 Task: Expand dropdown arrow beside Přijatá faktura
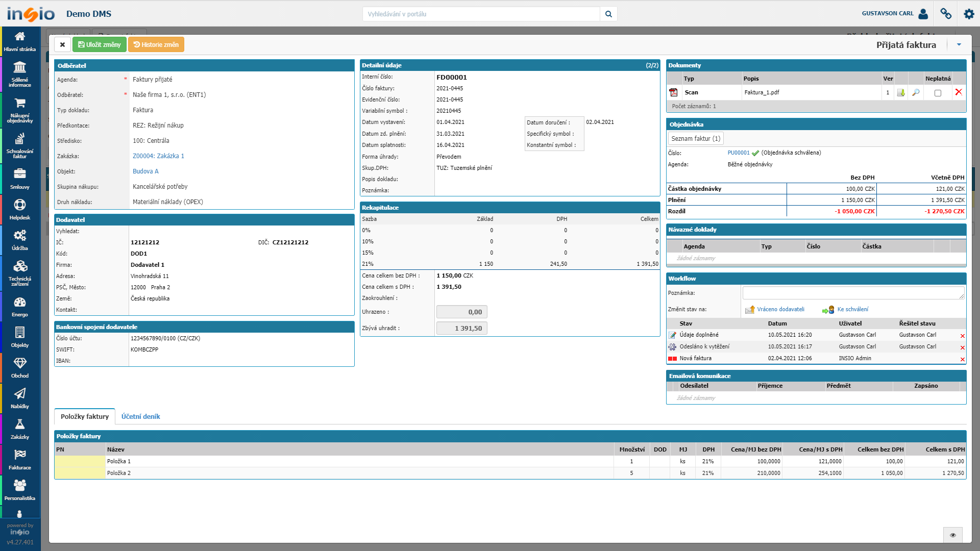959,45
